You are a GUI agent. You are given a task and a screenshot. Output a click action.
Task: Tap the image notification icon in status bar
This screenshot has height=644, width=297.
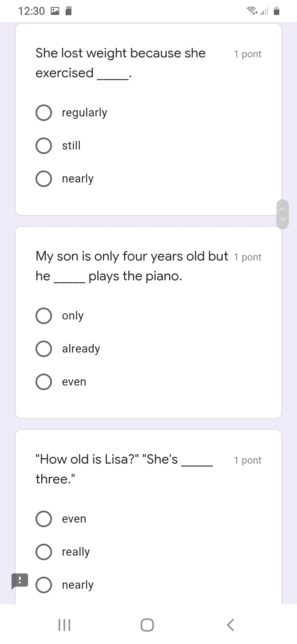pyautogui.click(x=55, y=11)
